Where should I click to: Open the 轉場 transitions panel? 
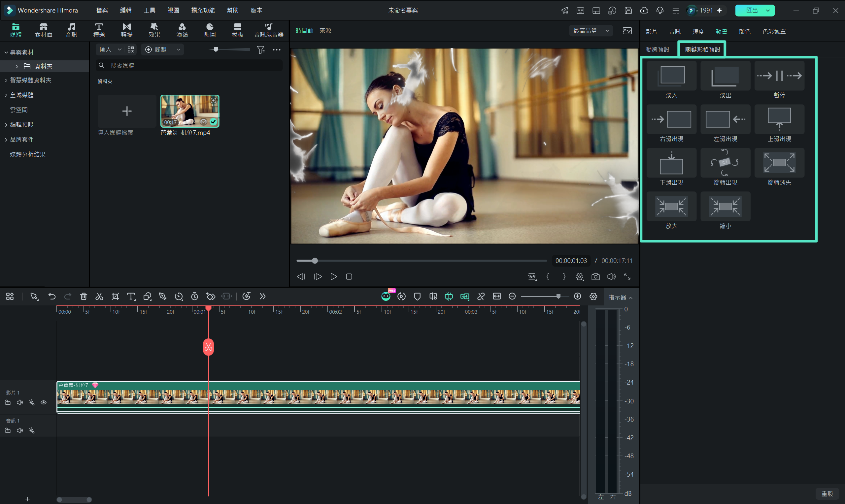coord(127,30)
